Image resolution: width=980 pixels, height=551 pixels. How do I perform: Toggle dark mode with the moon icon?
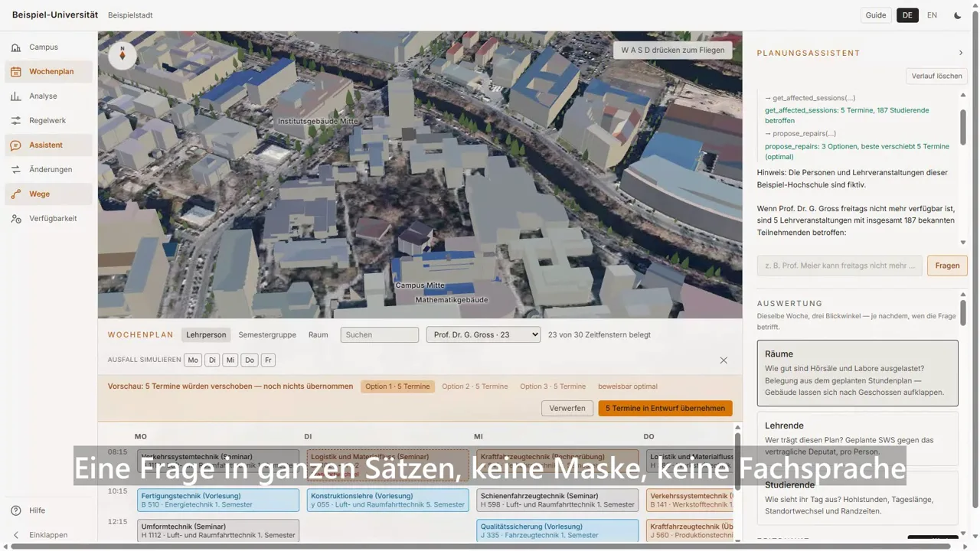coord(958,15)
